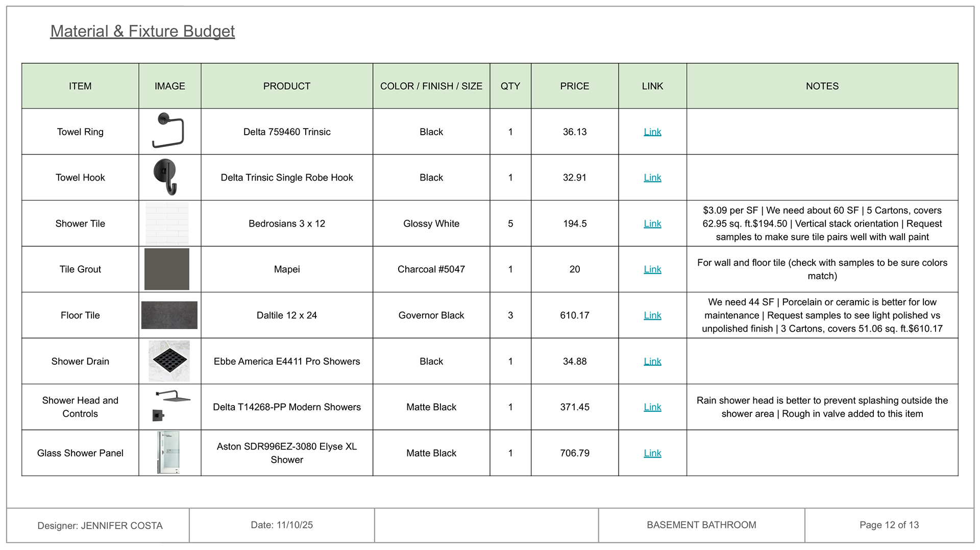
Task: Click the Floor Tile item cell
Action: [x=80, y=315]
